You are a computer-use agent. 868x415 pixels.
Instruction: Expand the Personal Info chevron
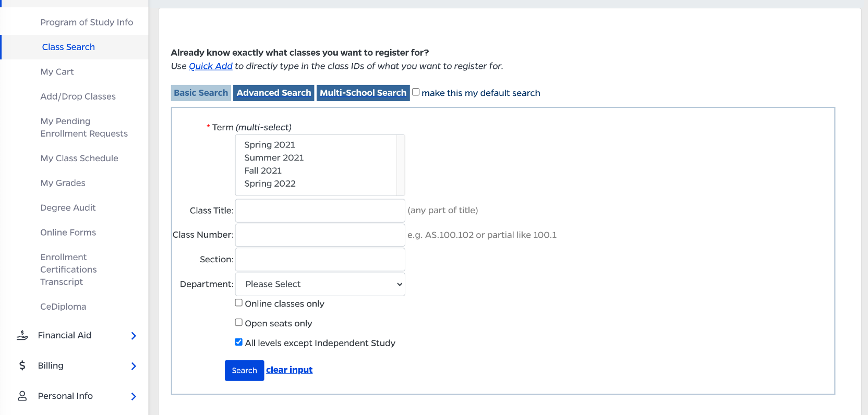click(134, 396)
